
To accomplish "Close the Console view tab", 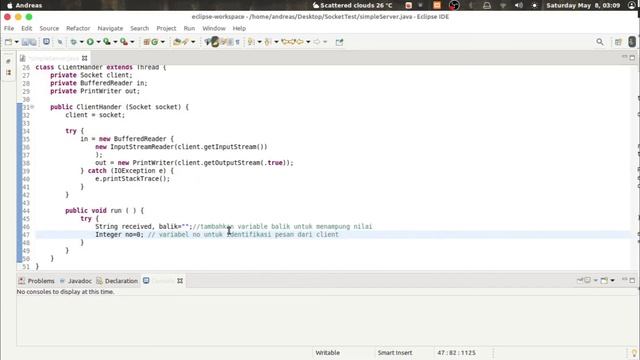I will pyautogui.click(x=180, y=281).
